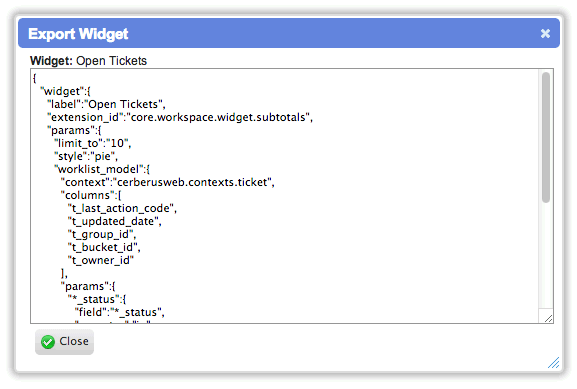The height and width of the screenshot is (389, 577).
Task: Click the green checkmark Close button
Action: pos(64,342)
